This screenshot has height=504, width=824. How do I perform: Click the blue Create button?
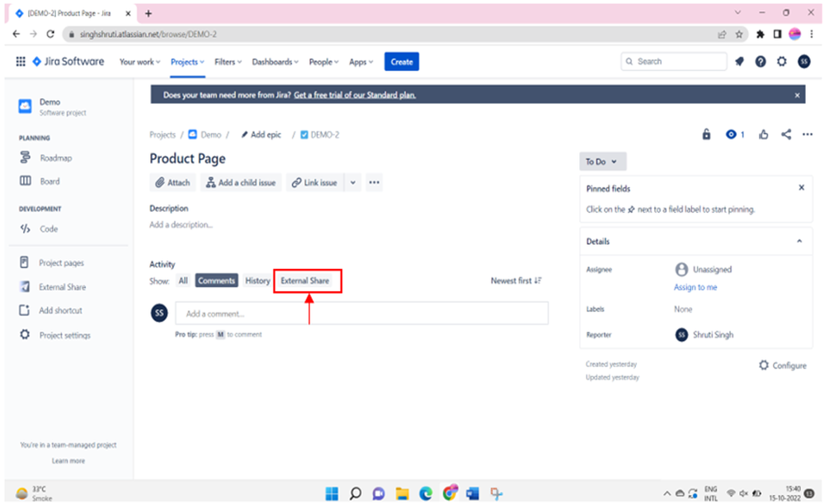(x=402, y=62)
